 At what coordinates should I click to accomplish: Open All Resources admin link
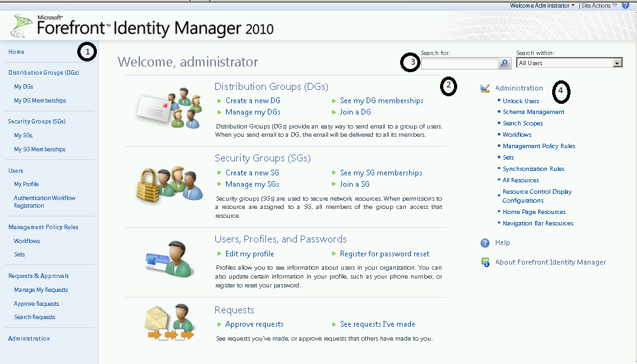pos(521,180)
